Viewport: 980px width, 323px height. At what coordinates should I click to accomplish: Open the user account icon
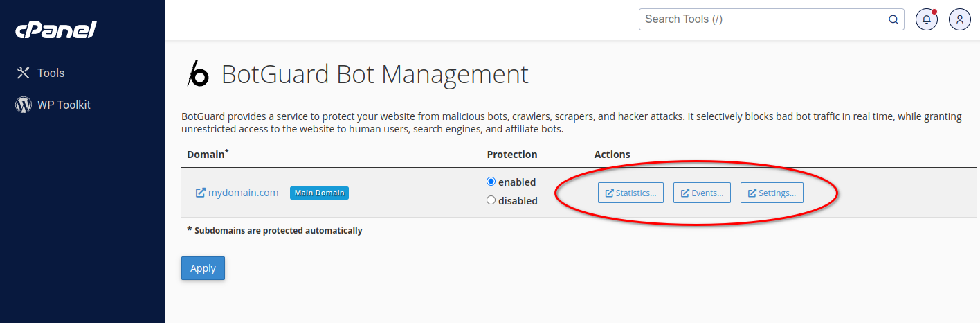tap(960, 19)
